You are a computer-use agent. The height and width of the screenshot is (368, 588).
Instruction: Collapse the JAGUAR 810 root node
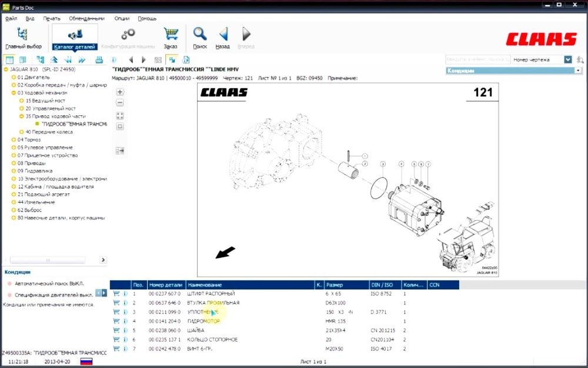click(6, 69)
